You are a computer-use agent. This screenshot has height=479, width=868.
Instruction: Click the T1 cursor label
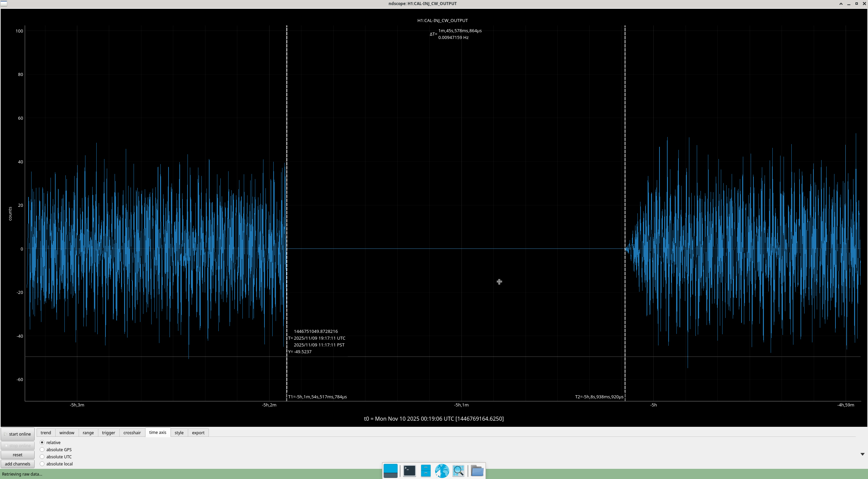coord(317,397)
